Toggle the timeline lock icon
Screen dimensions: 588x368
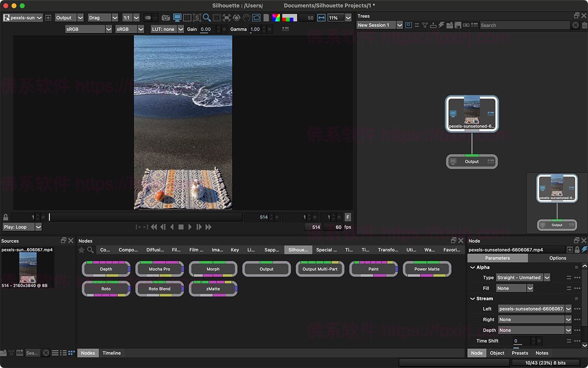(5, 217)
